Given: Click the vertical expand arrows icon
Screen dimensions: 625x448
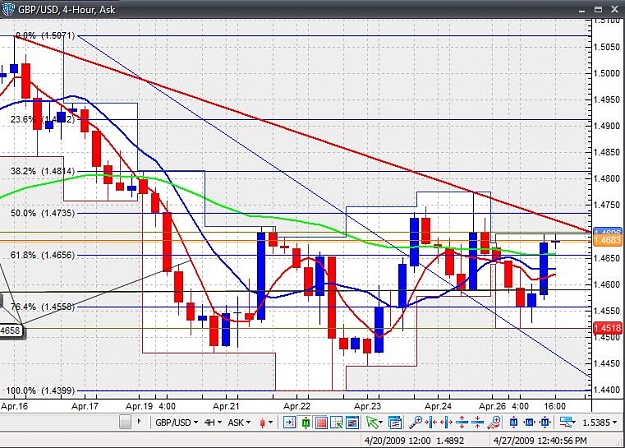Looking at the screenshot, I should point(462,422).
